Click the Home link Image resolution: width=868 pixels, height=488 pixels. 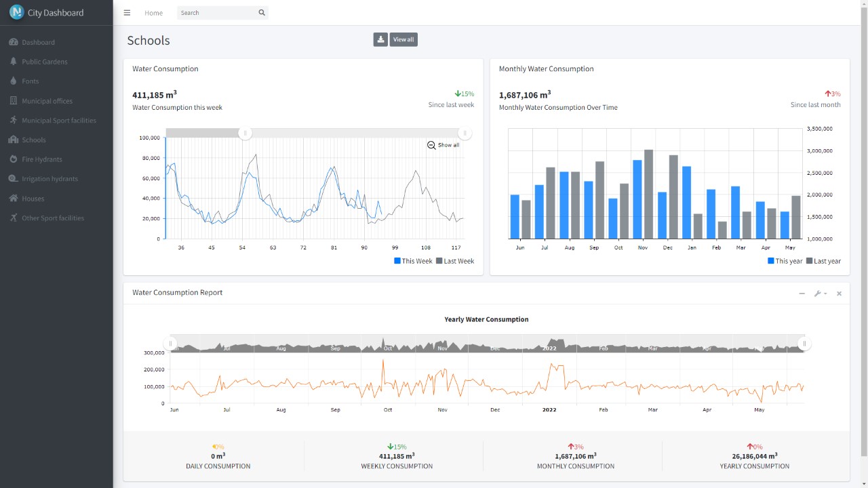(x=153, y=13)
